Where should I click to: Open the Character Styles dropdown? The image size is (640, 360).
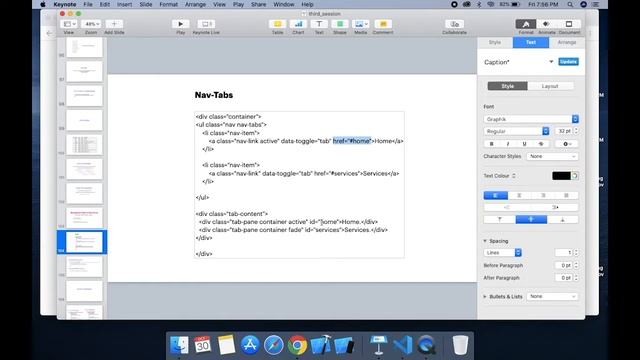point(552,156)
